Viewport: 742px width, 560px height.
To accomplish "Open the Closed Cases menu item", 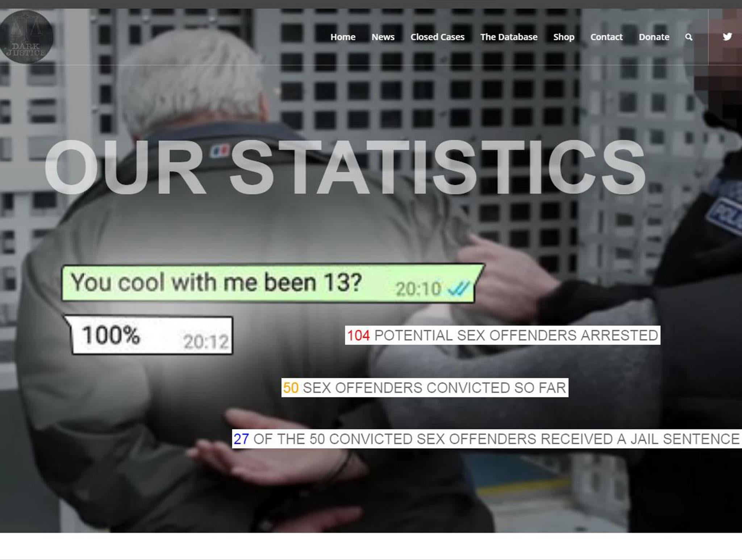I will click(438, 37).
